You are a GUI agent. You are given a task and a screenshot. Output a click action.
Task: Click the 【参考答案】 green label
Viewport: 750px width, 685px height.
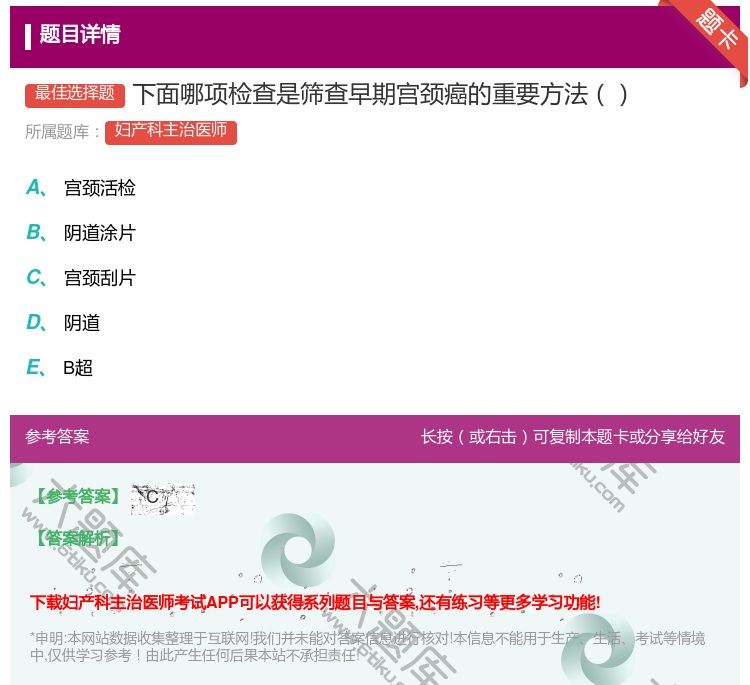[x=78, y=497]
